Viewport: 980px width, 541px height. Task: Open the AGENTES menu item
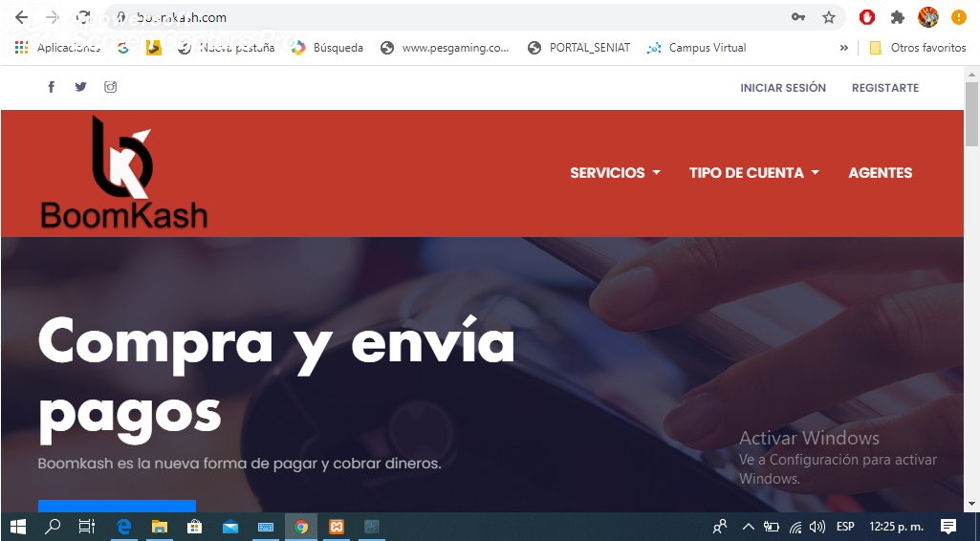(880, 172)
